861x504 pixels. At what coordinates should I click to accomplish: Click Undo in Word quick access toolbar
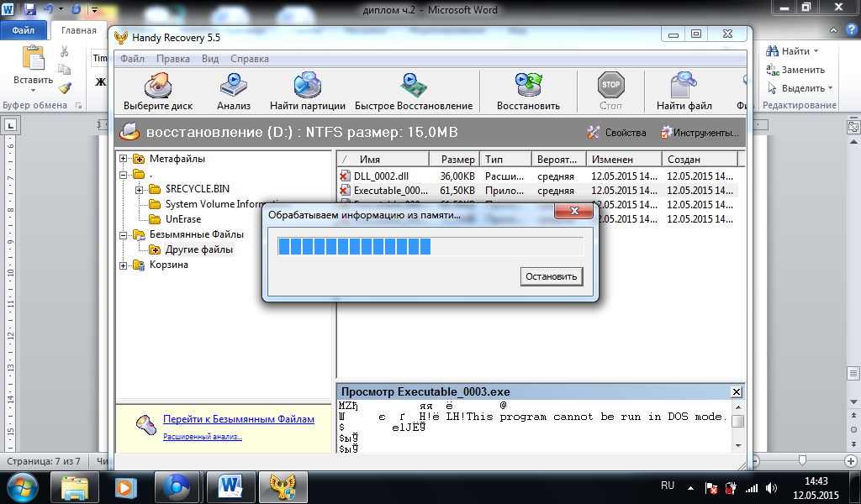coord(48,9)
